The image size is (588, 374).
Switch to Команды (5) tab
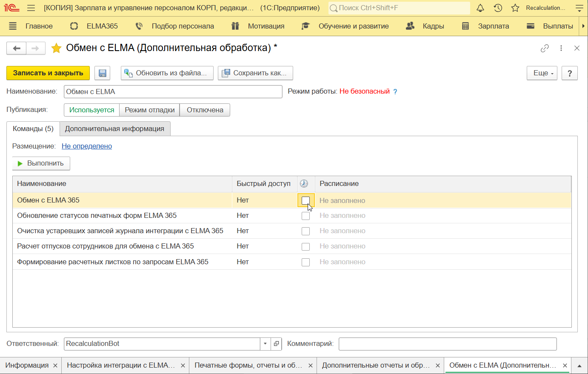click(x=33, y=128)
